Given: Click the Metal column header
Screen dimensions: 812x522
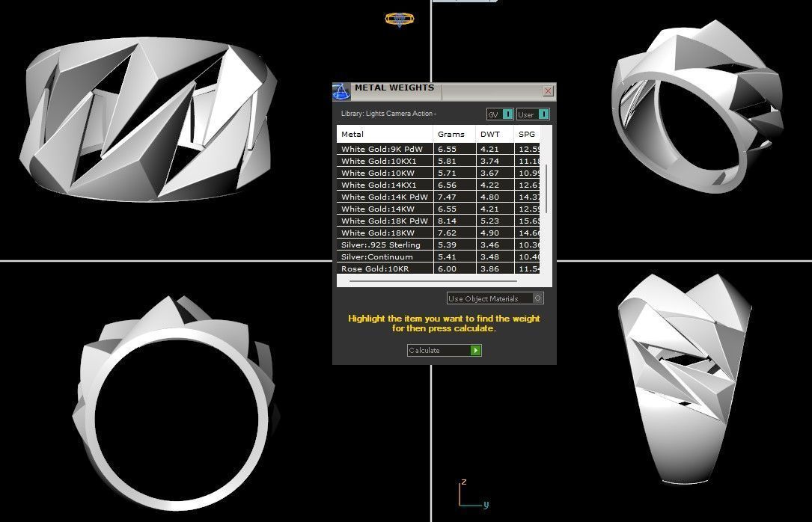Looking at the screenshot, I should pyautogui.click(x=385, y=134).
